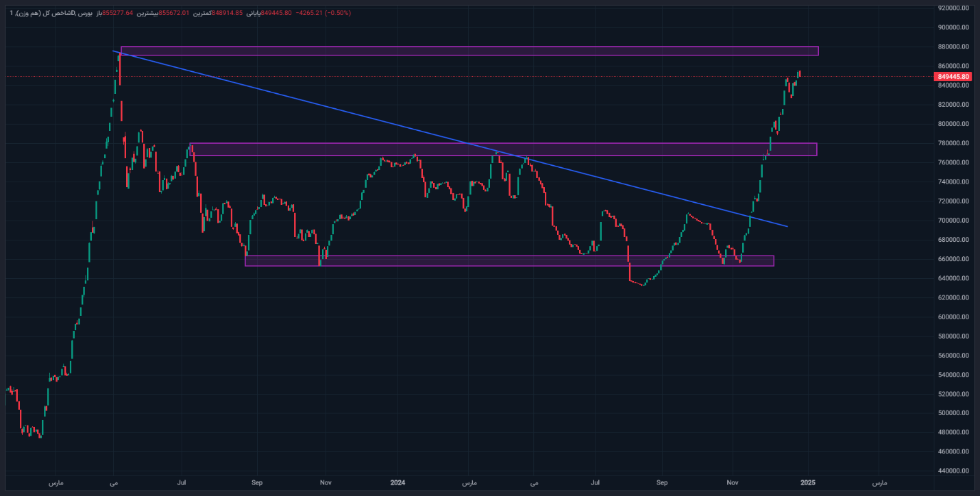
Task: Click the low value 848914.85 in legend
Action: (x=227, y=13)
